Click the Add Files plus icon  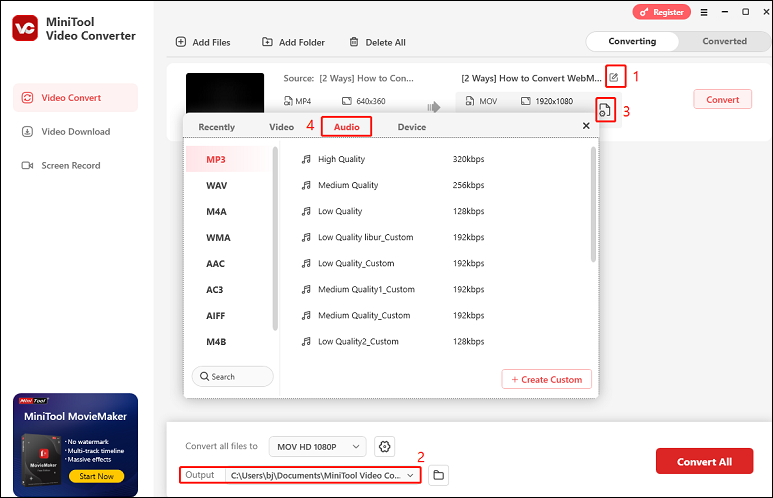click(x=181, y=42)
